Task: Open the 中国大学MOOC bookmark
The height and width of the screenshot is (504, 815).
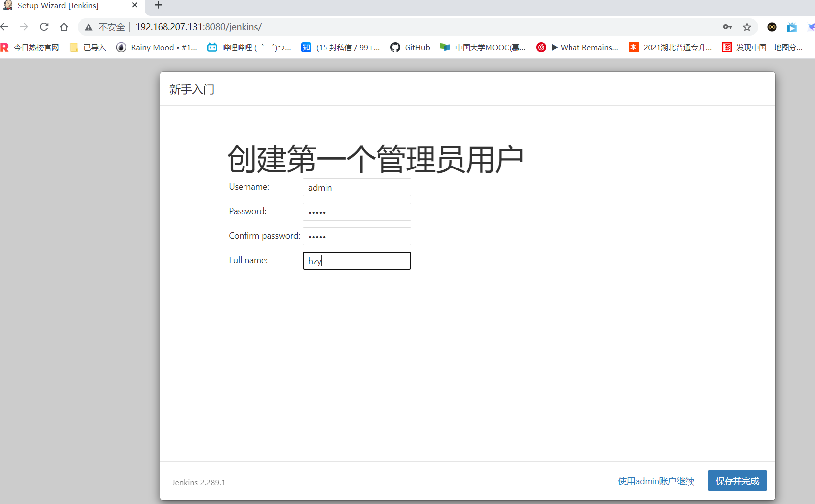Action: pos(483,47)
